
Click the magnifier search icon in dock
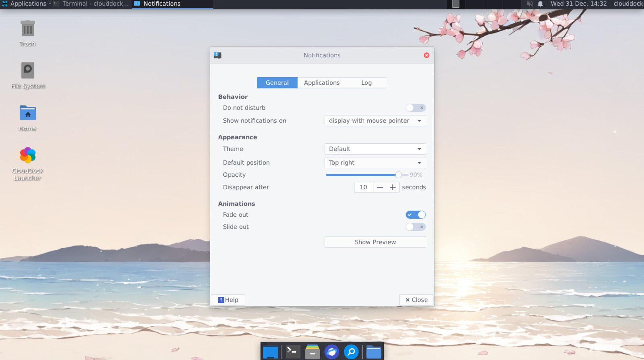[x=351, y=352]
